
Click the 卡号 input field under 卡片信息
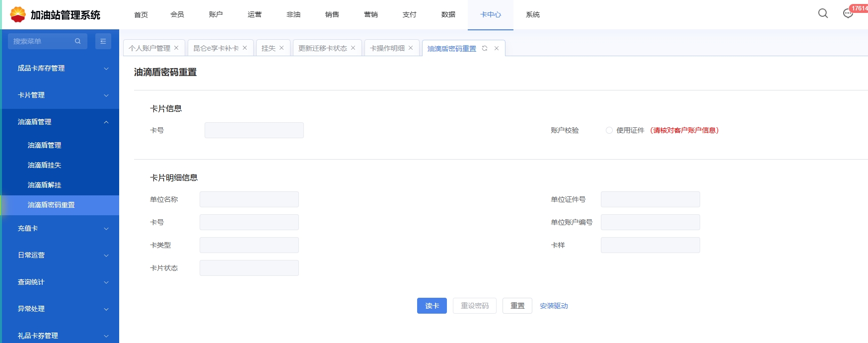(x=254, y=130)
